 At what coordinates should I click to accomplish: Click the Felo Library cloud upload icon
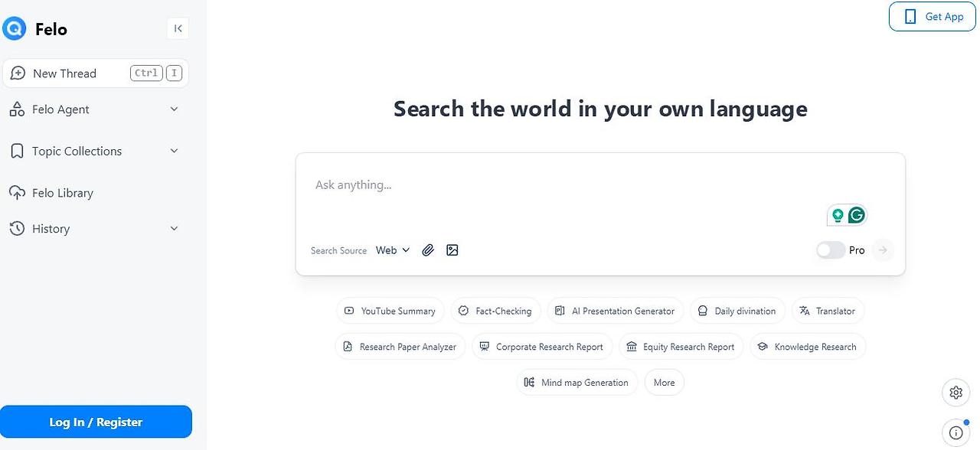pos(17,193)
